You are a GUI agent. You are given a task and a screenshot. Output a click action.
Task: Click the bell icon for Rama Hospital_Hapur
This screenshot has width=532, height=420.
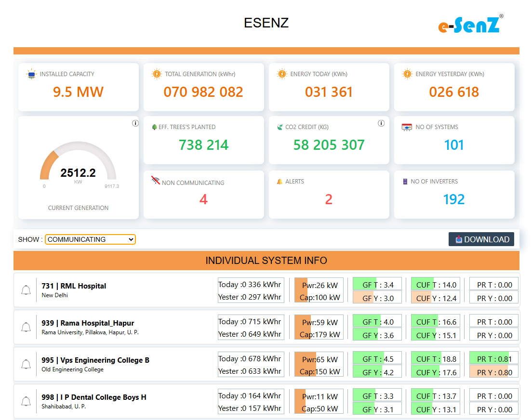click(x=26, y=327)
